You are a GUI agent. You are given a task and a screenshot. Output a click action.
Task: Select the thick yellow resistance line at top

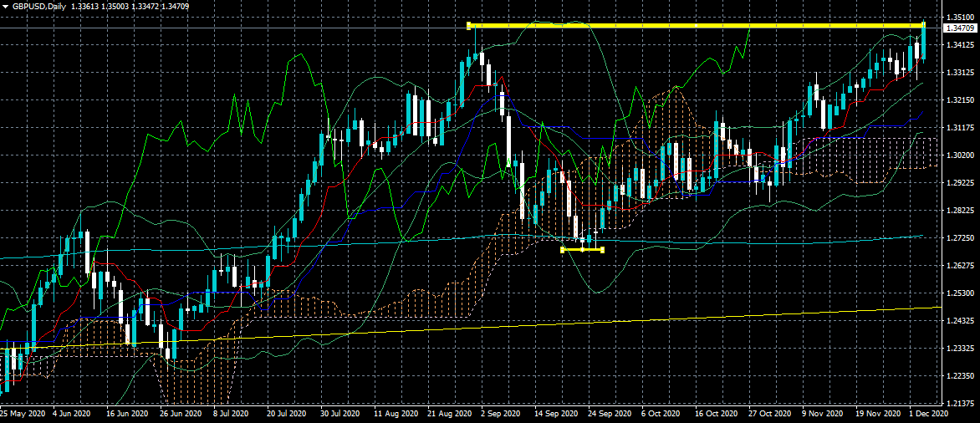(x=696, y=26)
